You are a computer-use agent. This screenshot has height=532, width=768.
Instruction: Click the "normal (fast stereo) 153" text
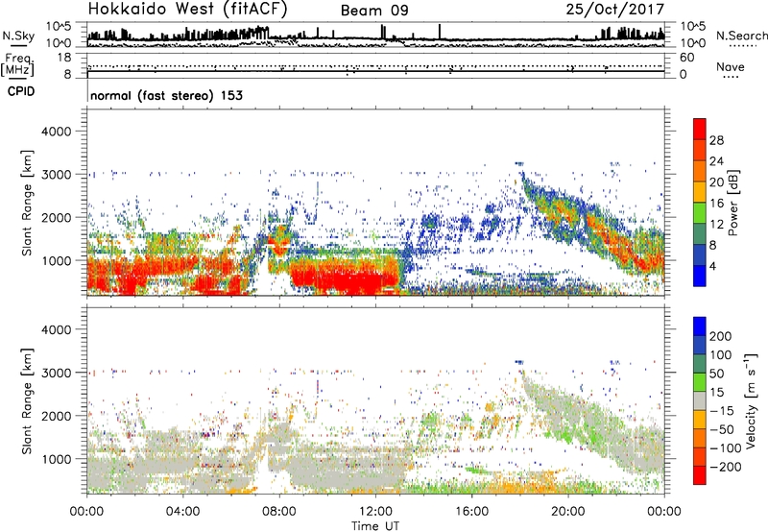166,95
